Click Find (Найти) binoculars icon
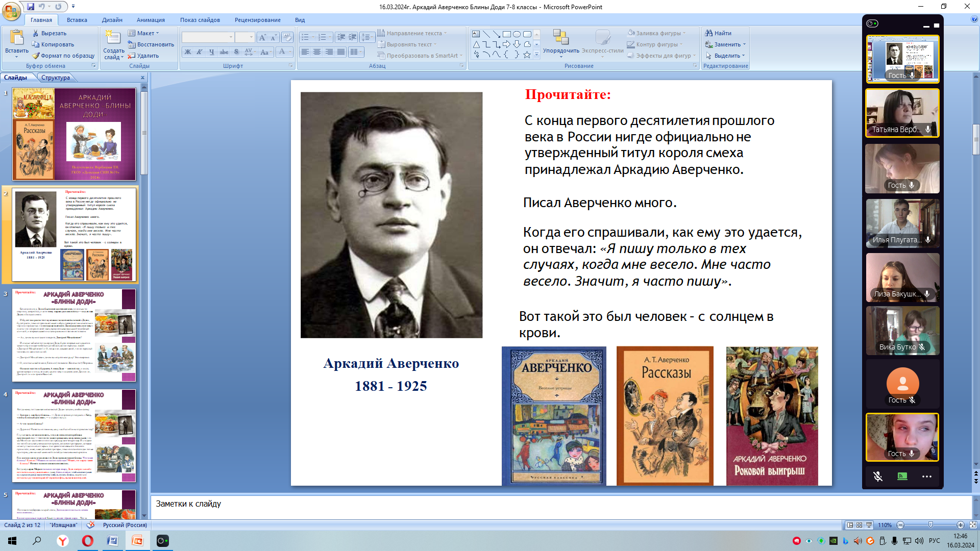This screenshot has height=551, width=980. [708, 33]
